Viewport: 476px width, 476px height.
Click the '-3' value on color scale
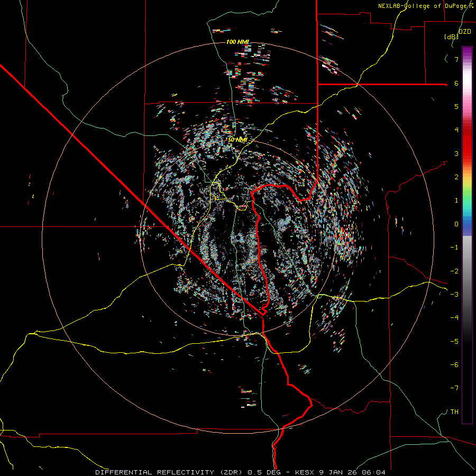454,295
